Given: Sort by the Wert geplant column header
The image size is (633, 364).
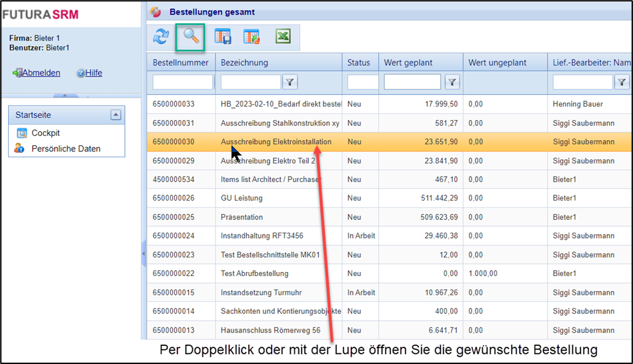Looking at the screenshot, I should pyautogui.click(x=408, y=63).
